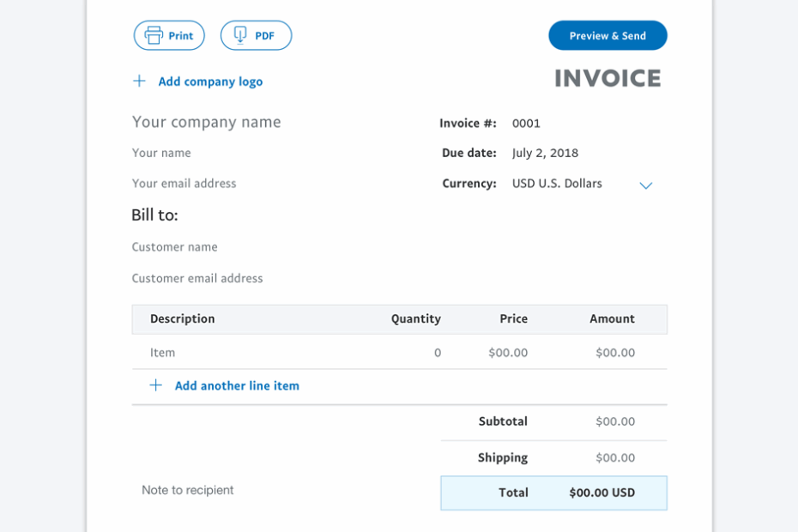
Task: Click the Note to recipient field
Action: click(187, 490)
